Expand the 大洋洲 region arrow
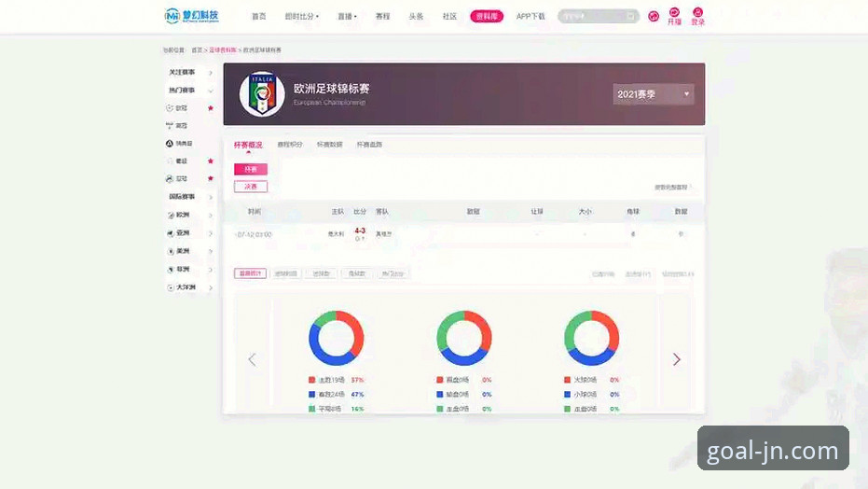The width and height of the screenshot is (868, 489). 211,288
